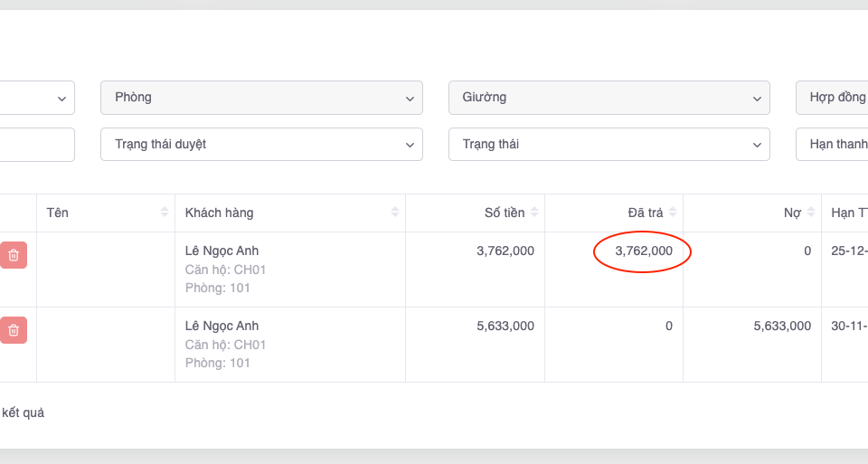Expand the Trạng thái filter dropdown
This screenshot has width=868, height=464.
click(609, 145)
